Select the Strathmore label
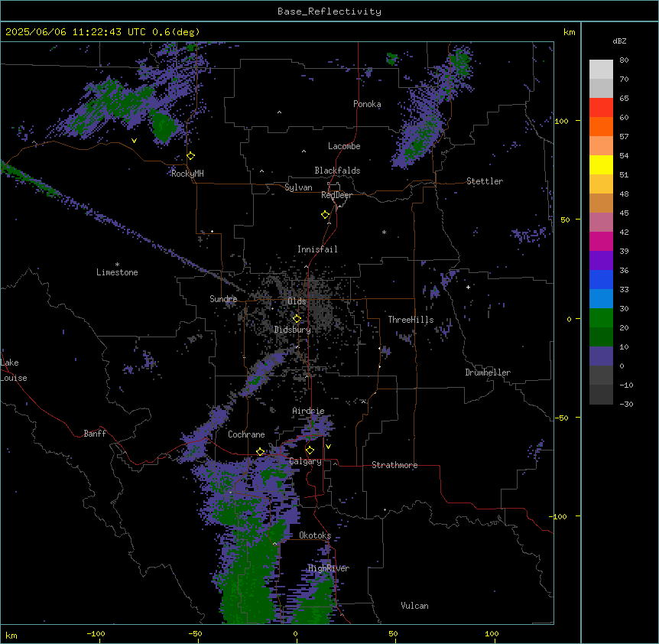Viewport: 659px width, 644px height. [394, 465]
